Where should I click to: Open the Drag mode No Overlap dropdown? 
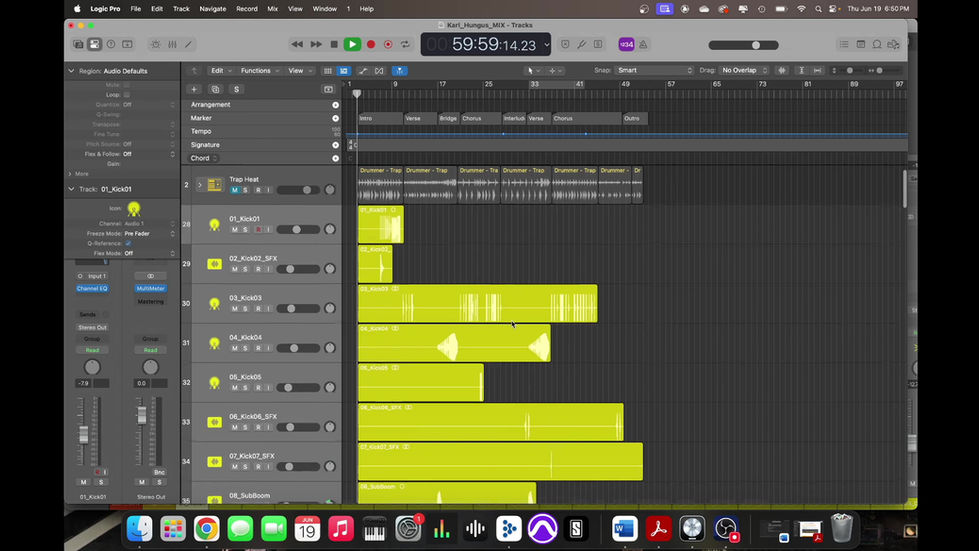pyautogui.click(x=744, y=71)
